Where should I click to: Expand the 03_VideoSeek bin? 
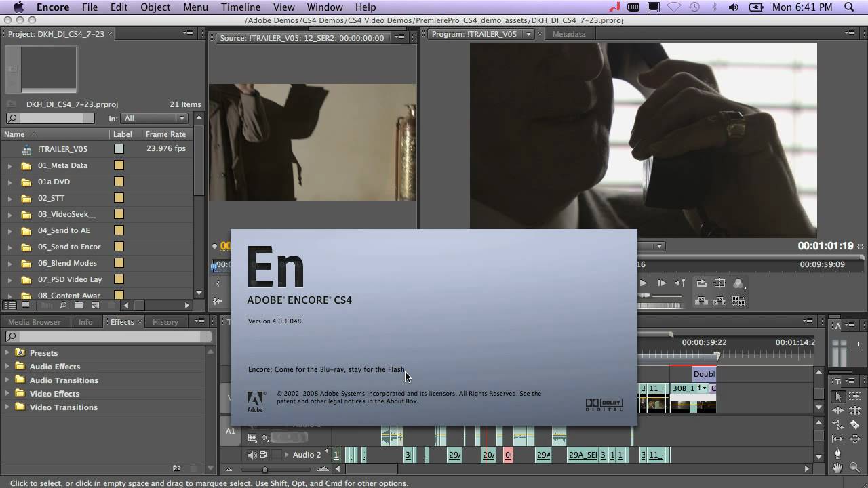[x=9, y=214]
